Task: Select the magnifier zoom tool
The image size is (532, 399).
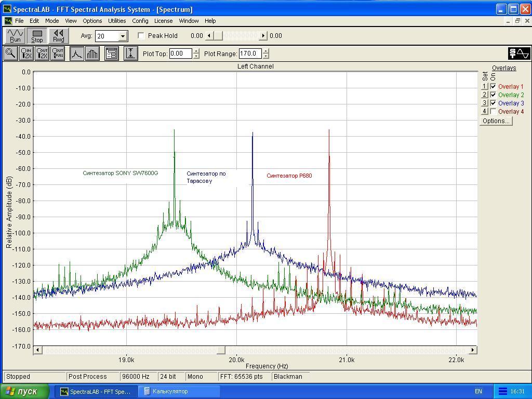Action: tap(10, 54)
